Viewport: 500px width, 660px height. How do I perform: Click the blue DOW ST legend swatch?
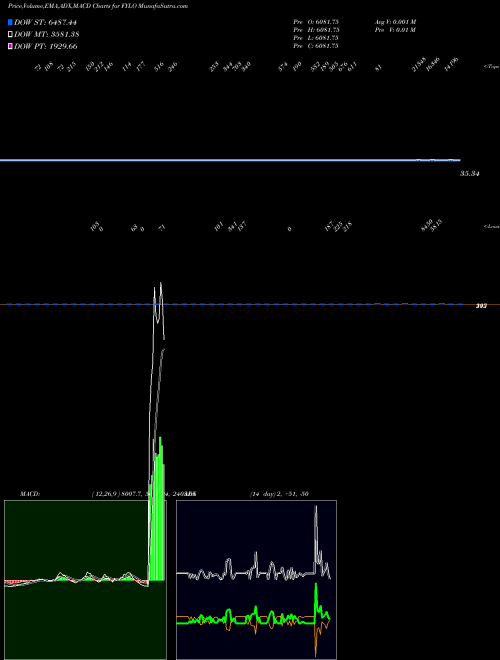(10, 22)
